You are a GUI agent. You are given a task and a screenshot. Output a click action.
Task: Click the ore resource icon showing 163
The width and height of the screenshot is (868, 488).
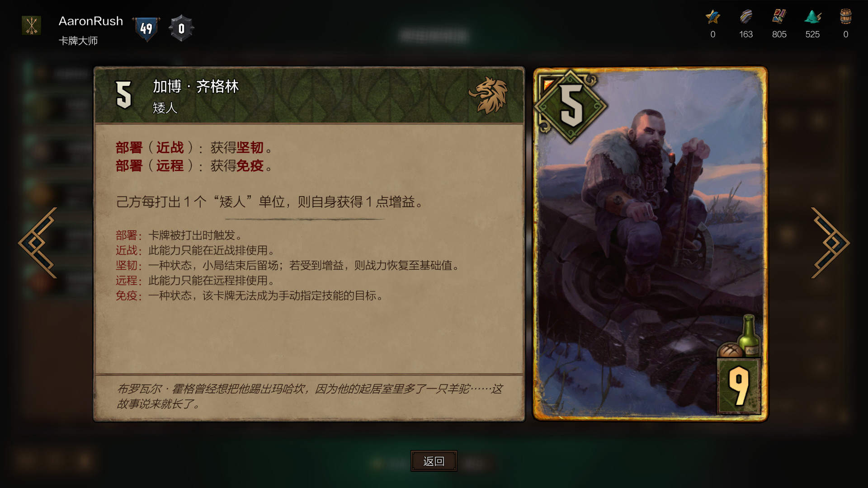(x=746, y=17)
